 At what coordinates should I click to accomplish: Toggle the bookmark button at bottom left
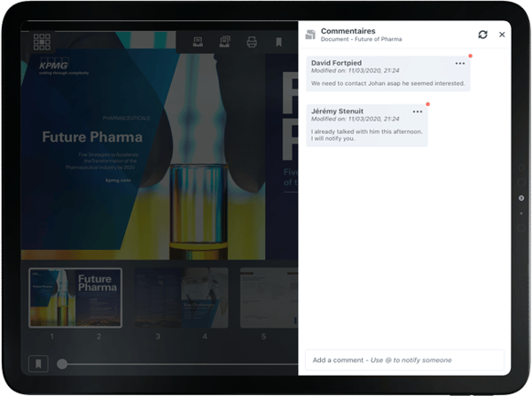(x=38, y=363)
